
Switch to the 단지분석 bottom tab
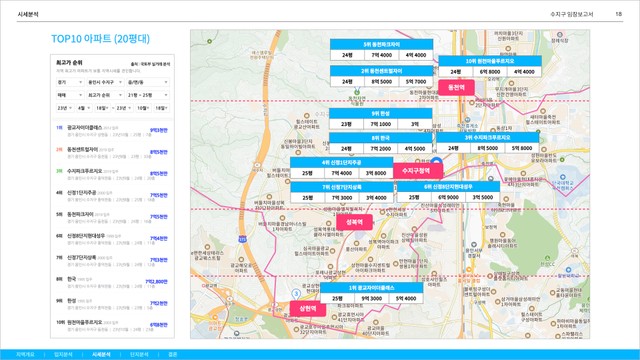click(139, 355)
